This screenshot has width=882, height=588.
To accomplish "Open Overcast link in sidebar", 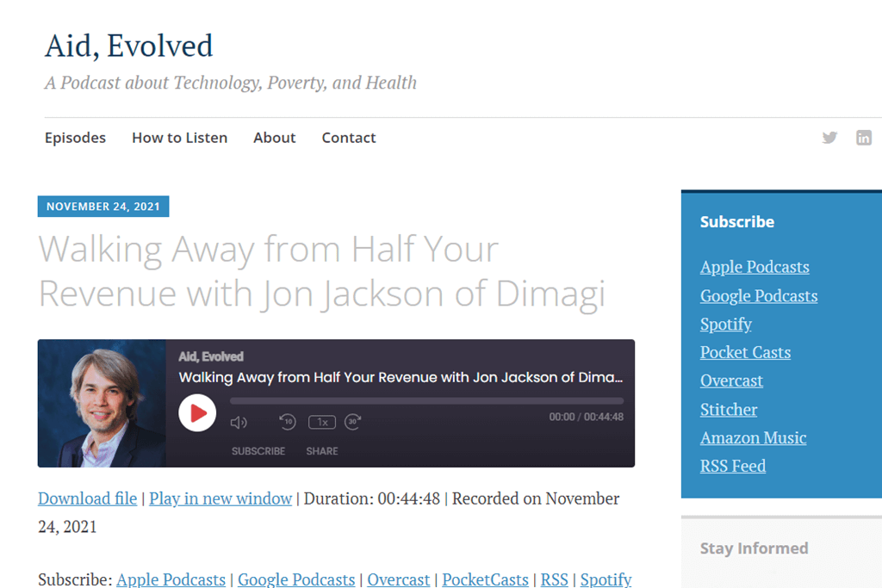I will (731, 381).
